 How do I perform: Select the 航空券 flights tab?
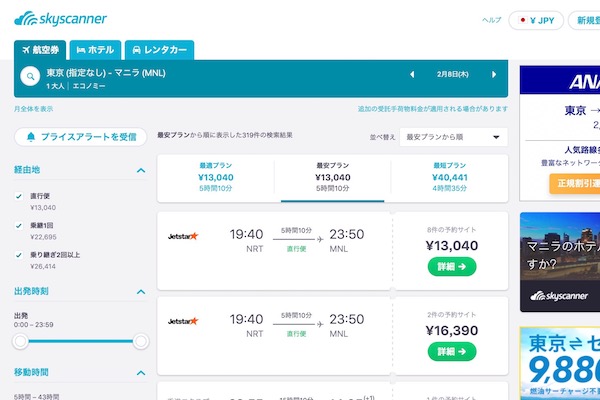pyautogui.click(x=40, y=50)
